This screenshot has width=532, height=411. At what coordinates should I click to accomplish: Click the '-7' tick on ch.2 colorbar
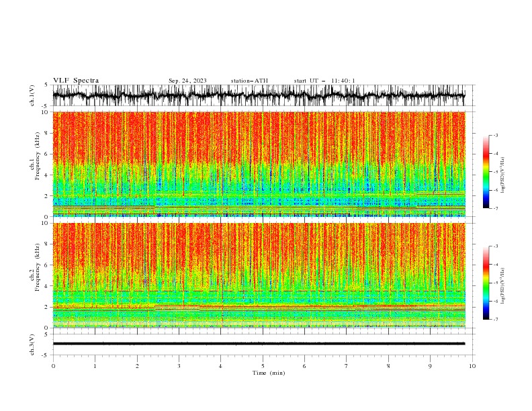(496, 320)
